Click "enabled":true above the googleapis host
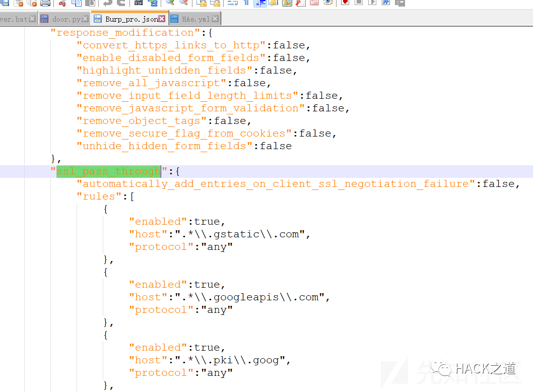The width and height of the screenshot is (533, 392). point(177,285)
